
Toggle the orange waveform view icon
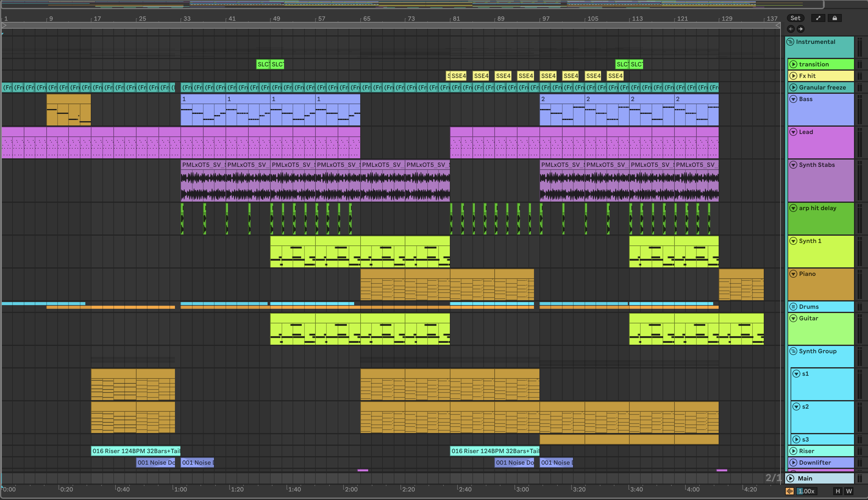pos(790,491)
